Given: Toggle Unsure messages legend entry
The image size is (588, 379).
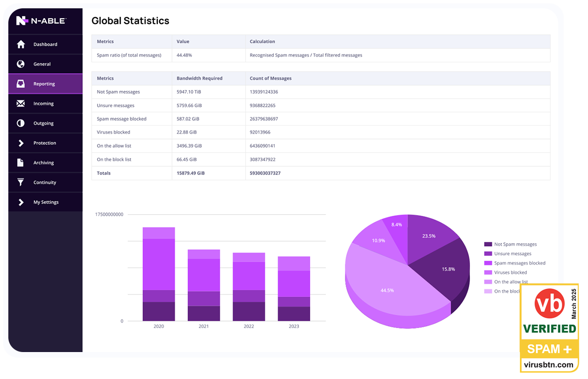Looking at the screenshot, I should pos(513,254).
